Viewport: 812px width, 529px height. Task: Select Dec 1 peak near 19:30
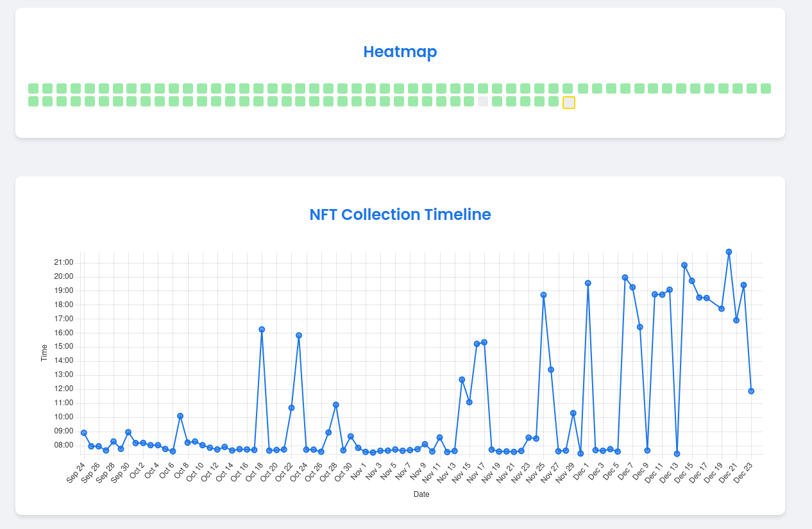point(588,283)
